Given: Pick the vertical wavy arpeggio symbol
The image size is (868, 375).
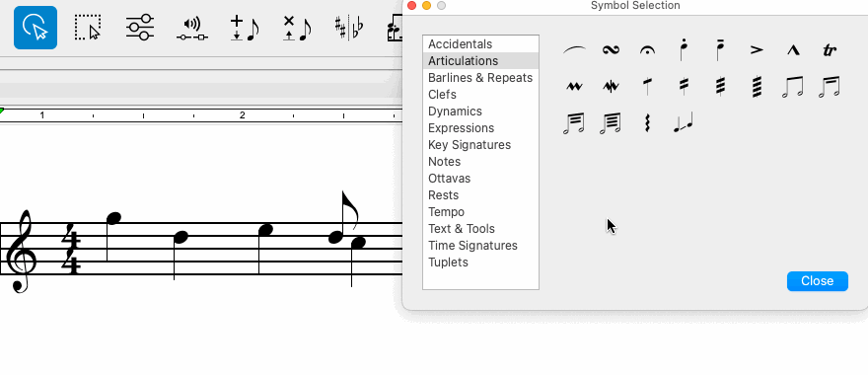Looking at the screenshot, I should pos(647,123).
